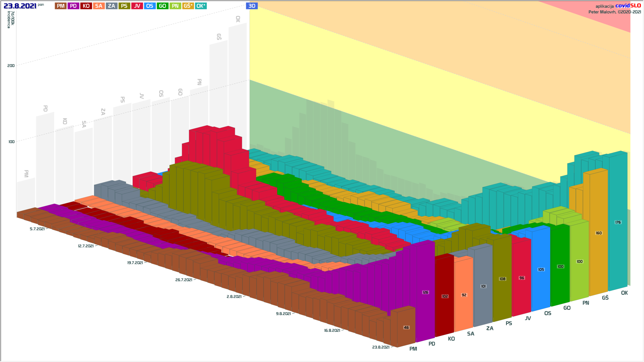
Task: Switch view with the 3D button
Action: pos(252,6)
